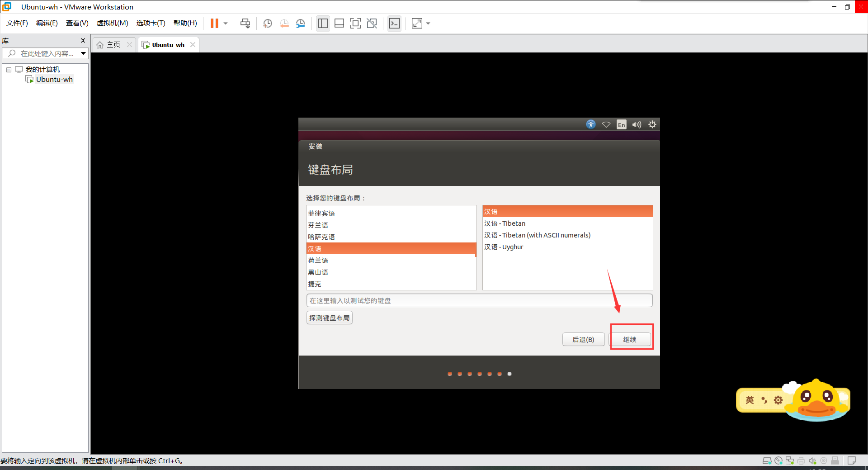This screenshot has width=868, height=470.
Task: Select 黑山语 in the layout list
Action: pos(391,272)
